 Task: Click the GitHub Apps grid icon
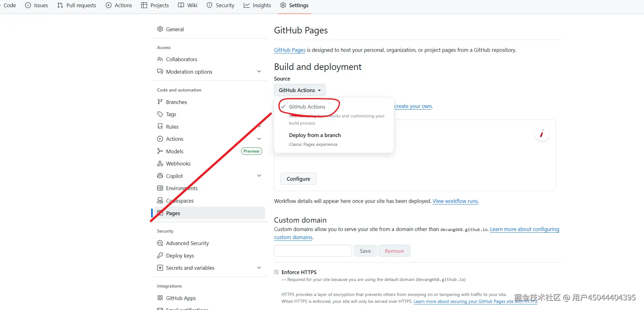pyautogui.click(x=160, y=298)
